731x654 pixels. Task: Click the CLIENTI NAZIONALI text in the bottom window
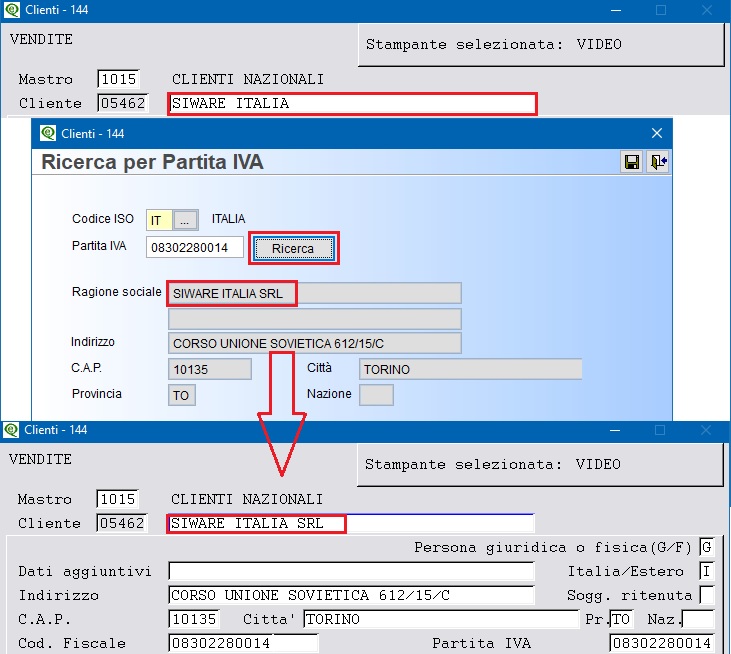[x=247, y=499]
